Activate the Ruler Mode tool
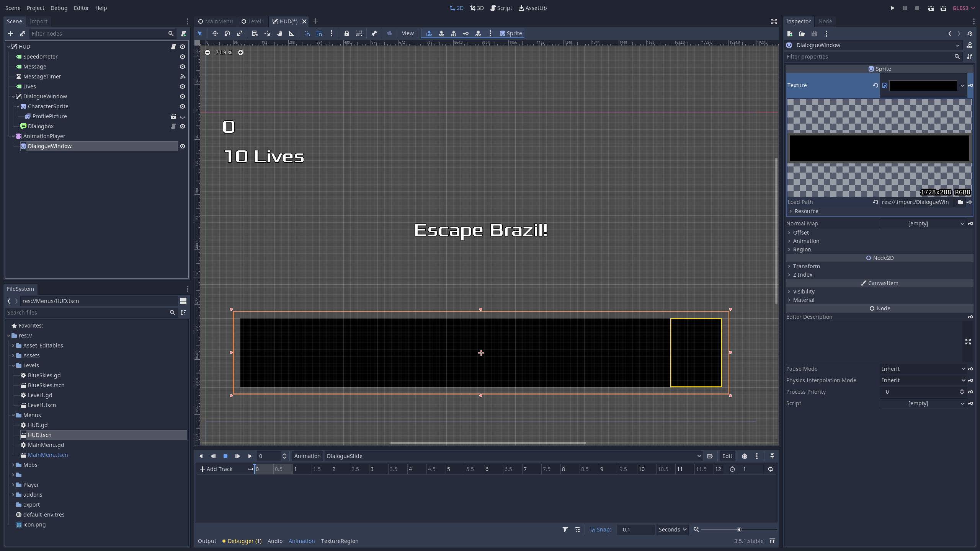 291,33
